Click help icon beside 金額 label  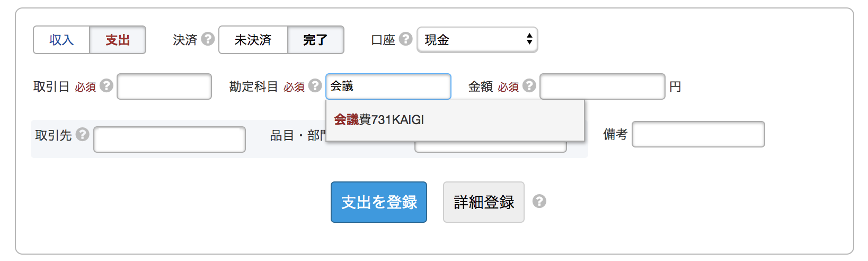(x=529, y=86)
